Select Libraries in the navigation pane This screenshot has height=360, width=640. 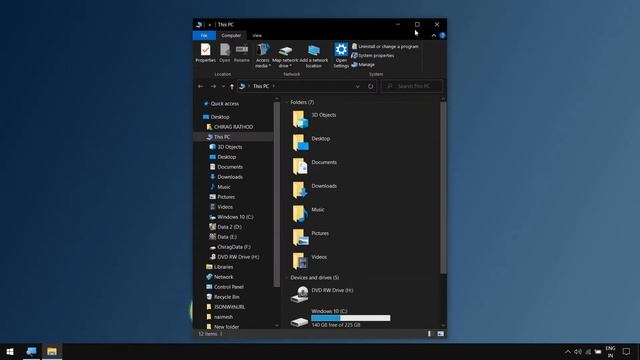220,267
